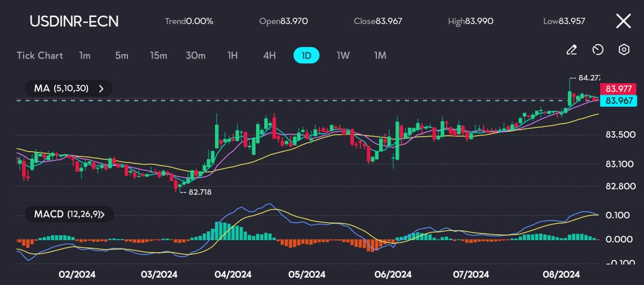Image resolution: width=644 pixels, height=285 pixels.
Task: Select the 1M monthly timeframe
Action: 380,55
